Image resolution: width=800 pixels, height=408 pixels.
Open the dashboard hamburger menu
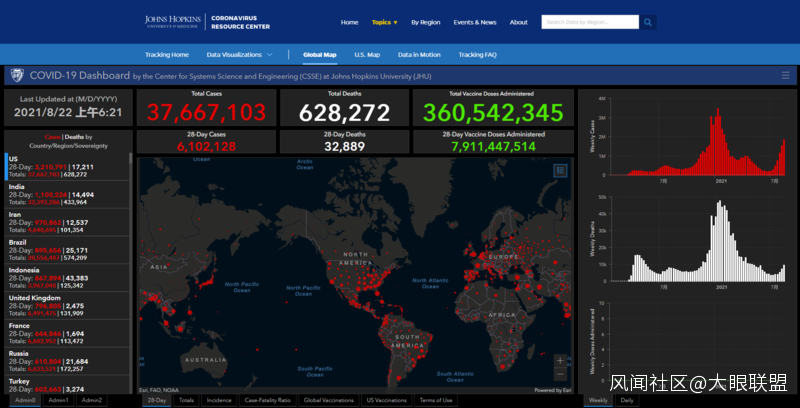(x=786, y=75)
